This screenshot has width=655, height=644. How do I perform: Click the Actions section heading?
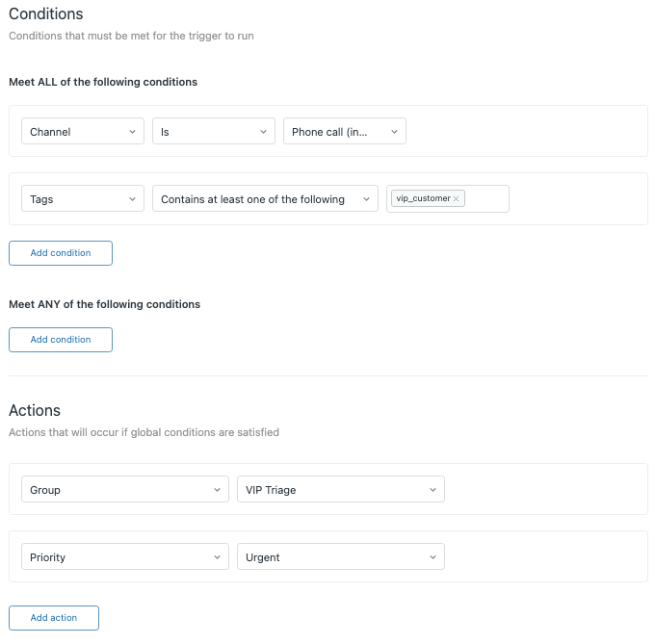pyautogui.click(x=35, y=411)
